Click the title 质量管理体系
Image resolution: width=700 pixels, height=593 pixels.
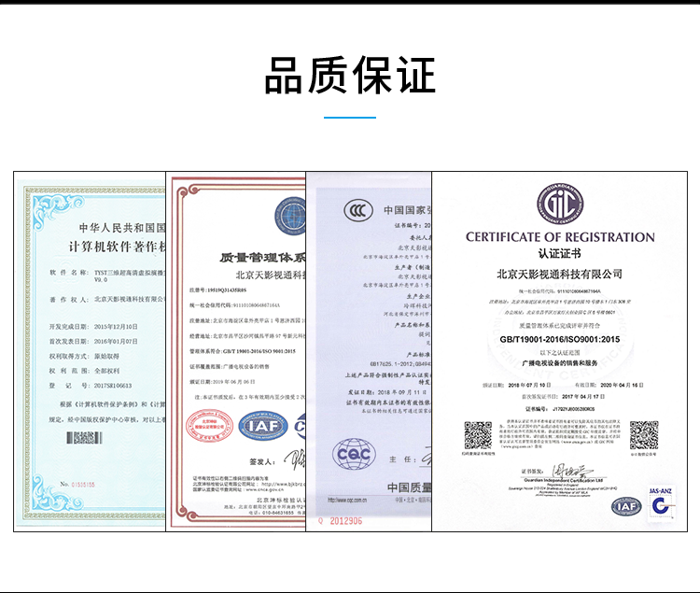pyautogui.click(x=262, y=258)
